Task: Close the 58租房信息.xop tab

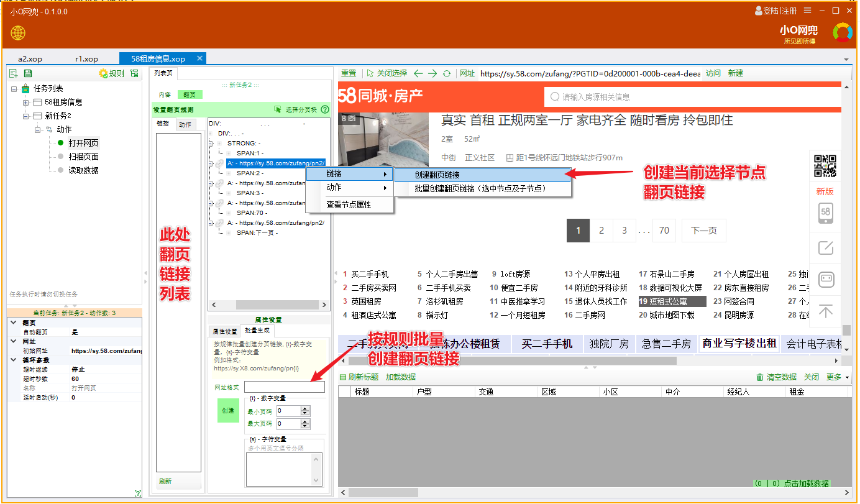Action: coord(199,58)
